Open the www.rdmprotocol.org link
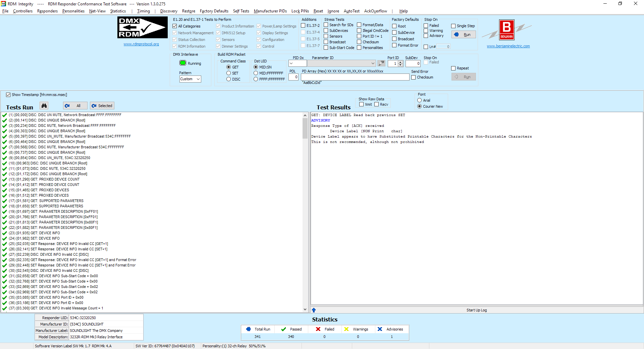 [x=141, y=44]
